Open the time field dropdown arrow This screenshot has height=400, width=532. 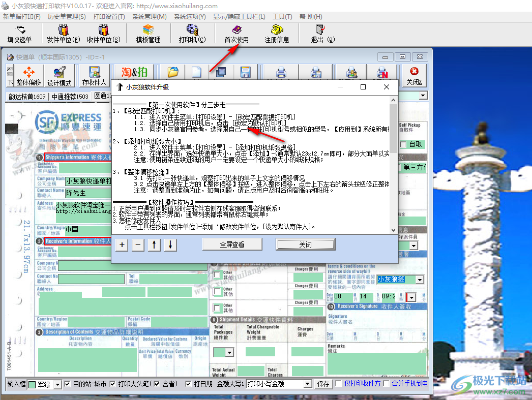point(411,298)
